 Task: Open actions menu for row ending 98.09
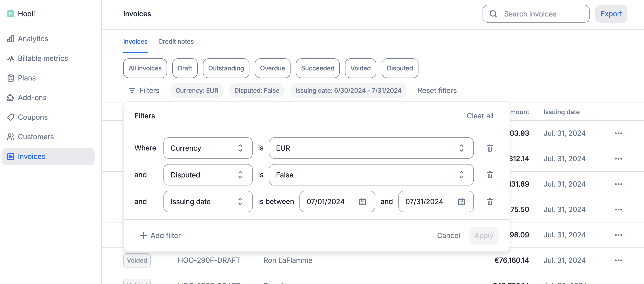coord(618,235)
